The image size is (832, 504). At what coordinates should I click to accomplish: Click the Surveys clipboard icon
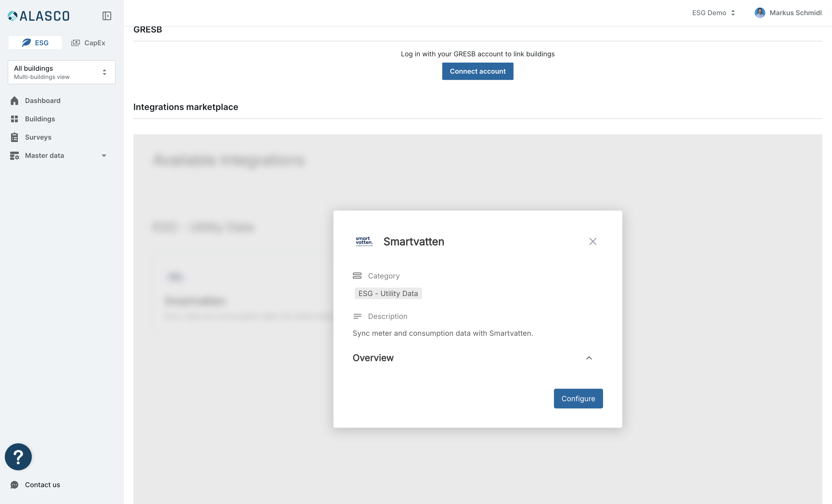(x=14, y=137)
